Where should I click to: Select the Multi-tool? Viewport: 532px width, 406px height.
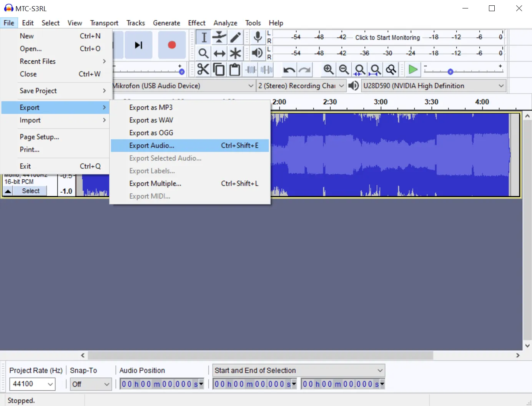point(235,53)
